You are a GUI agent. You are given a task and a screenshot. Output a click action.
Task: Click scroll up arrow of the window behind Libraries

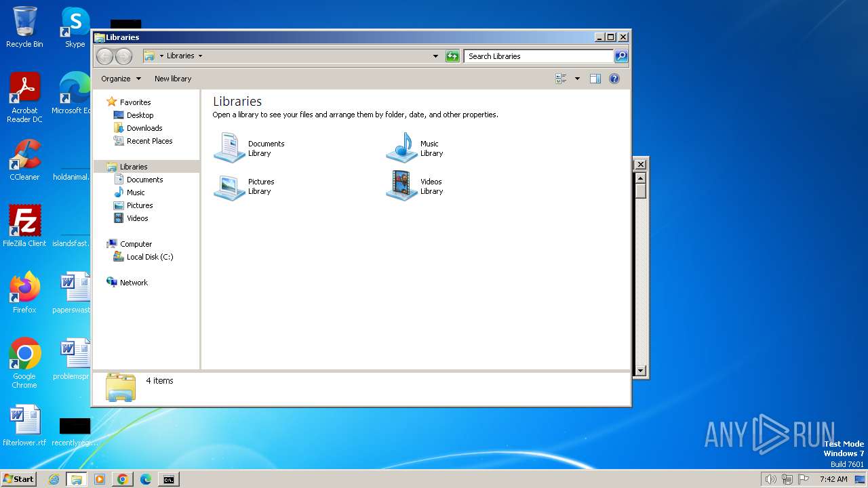click(x=640, y=178)
